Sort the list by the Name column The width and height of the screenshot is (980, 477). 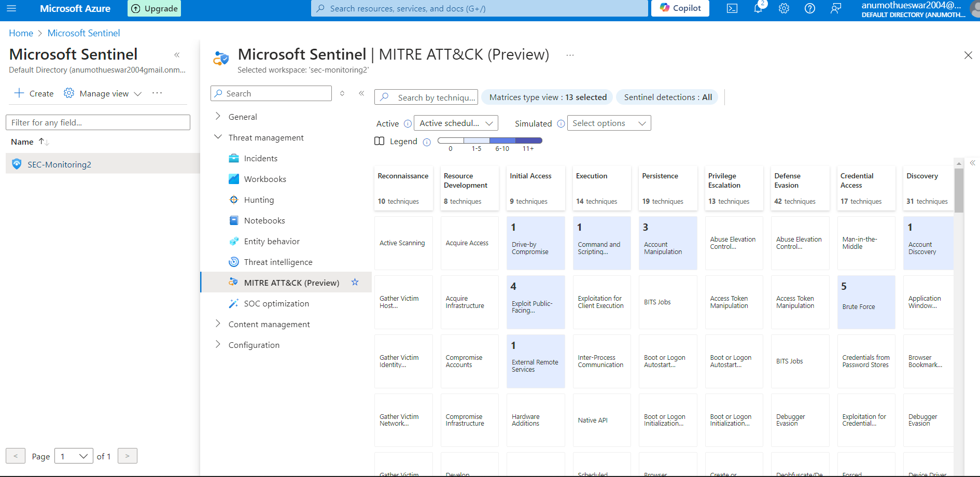click(30, 142)
